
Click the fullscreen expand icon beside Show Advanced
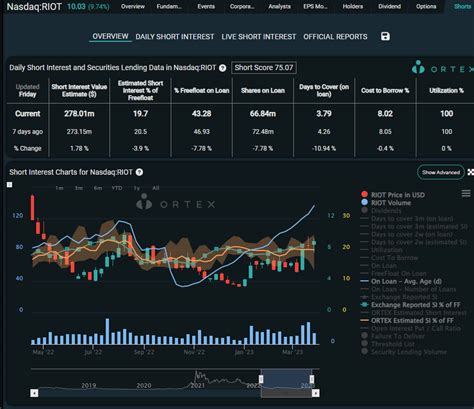tap(471, 172)
